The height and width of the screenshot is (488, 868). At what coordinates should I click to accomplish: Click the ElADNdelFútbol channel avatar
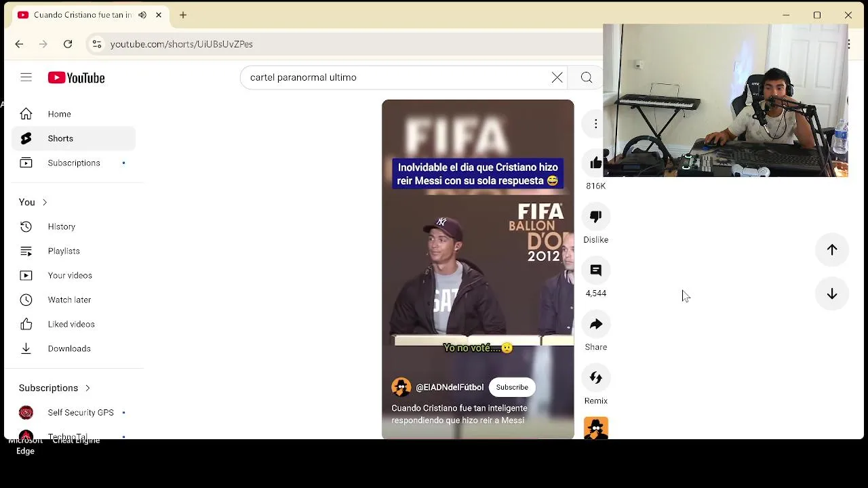[x=401, y=387]
